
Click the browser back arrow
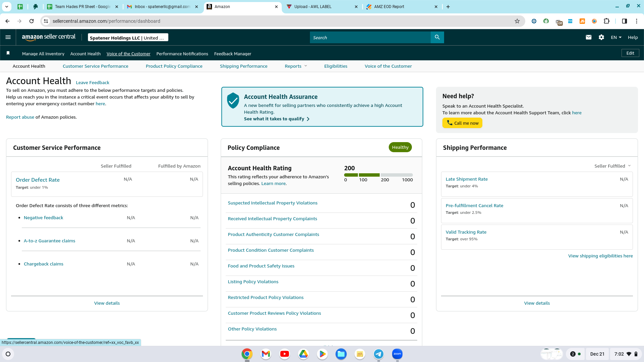pyautogui.click(x=7, y=21)
